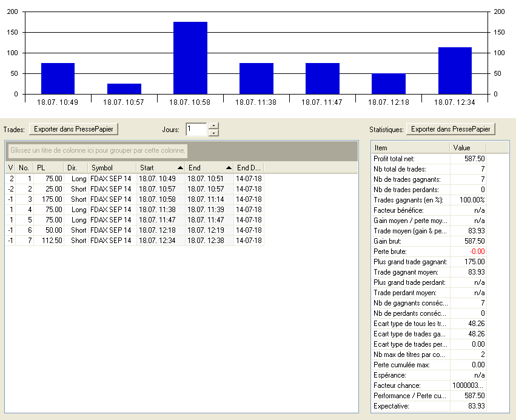
Task: Click the Symbol column header
Action: click(112, 167)
